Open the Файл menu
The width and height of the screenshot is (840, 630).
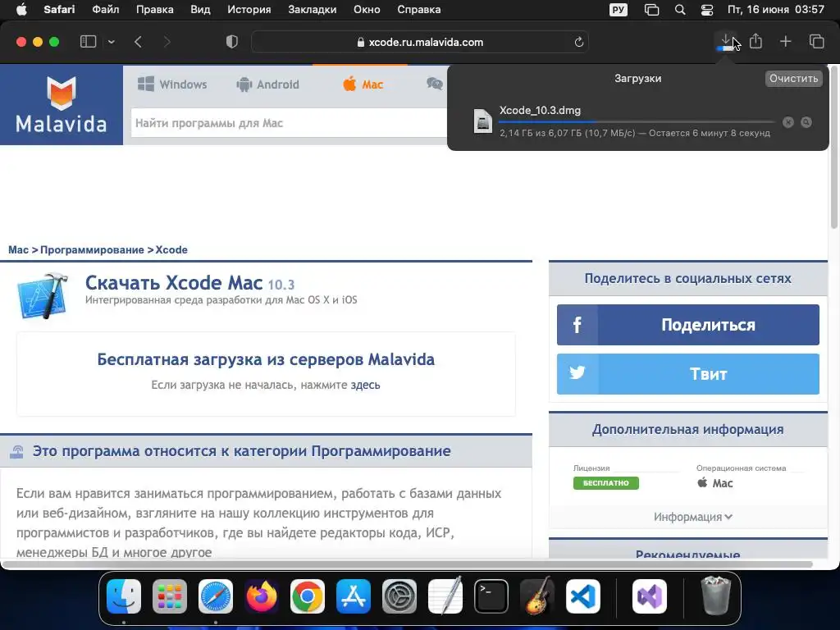click(106, 10)
